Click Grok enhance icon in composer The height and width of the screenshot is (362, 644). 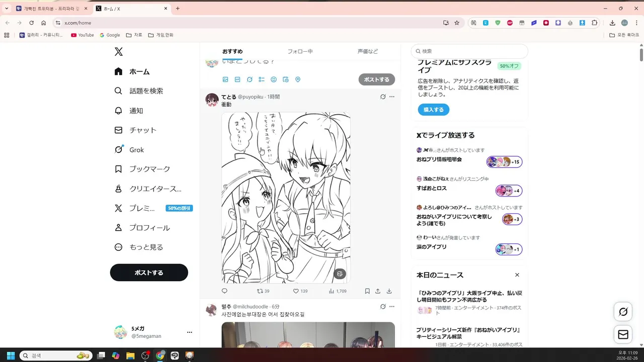(250, 79)
